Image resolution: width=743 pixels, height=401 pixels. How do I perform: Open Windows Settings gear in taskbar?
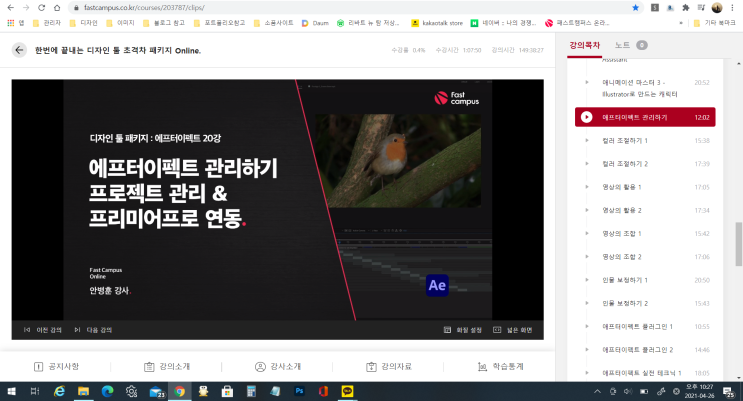pyautogui.click(x=131, y=392)
